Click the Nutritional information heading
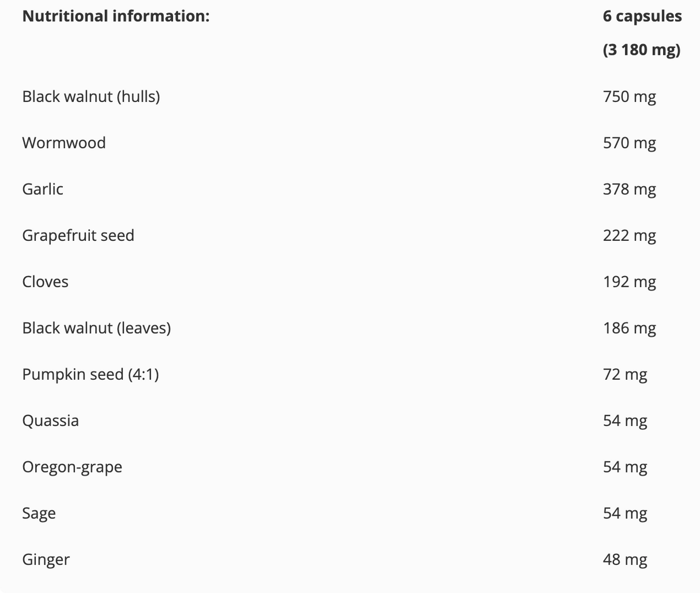 [116, 16]
